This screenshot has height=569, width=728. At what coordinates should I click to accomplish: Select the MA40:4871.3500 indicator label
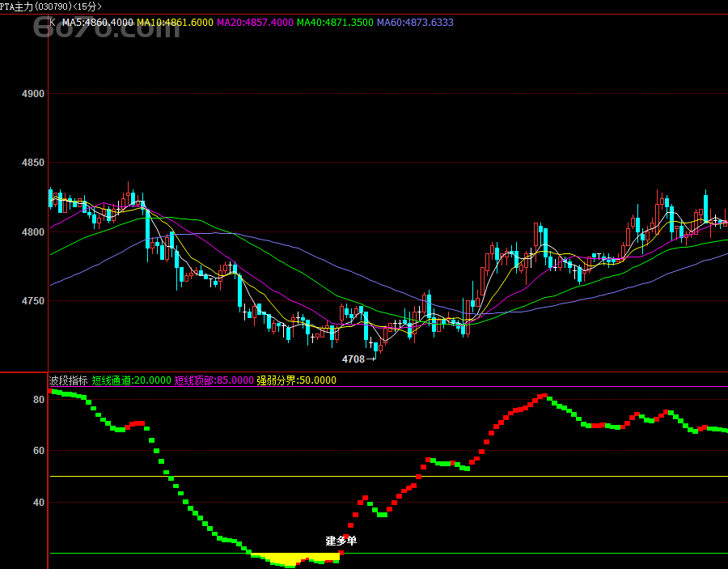(335, 23)
